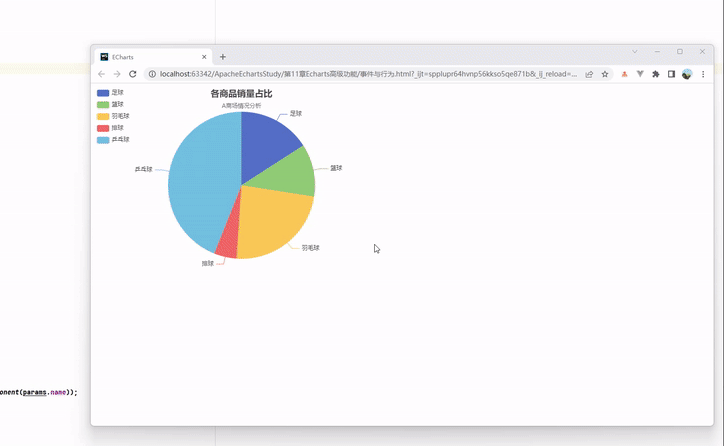Maximize the browser window
Image resolution: width=724 pixels, height=446 pixels.
(x=680, y=52)
